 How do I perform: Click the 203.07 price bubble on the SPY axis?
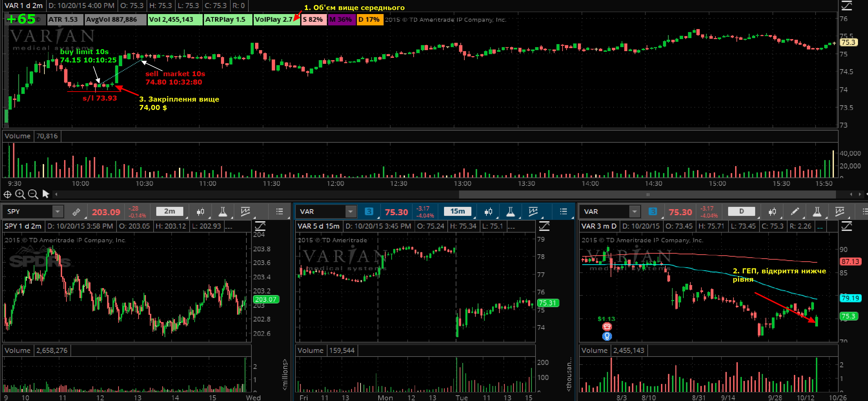pyautogui.click(x=266, y=299)
